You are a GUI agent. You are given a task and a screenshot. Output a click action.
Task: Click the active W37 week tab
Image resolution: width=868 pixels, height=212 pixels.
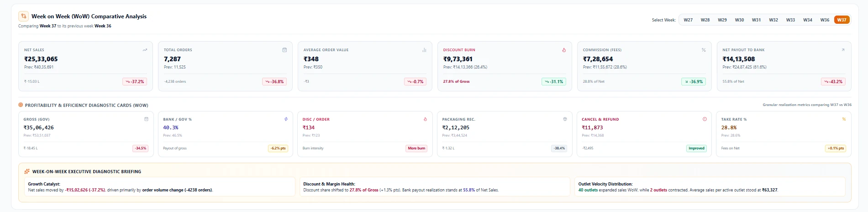pos(842,20)
